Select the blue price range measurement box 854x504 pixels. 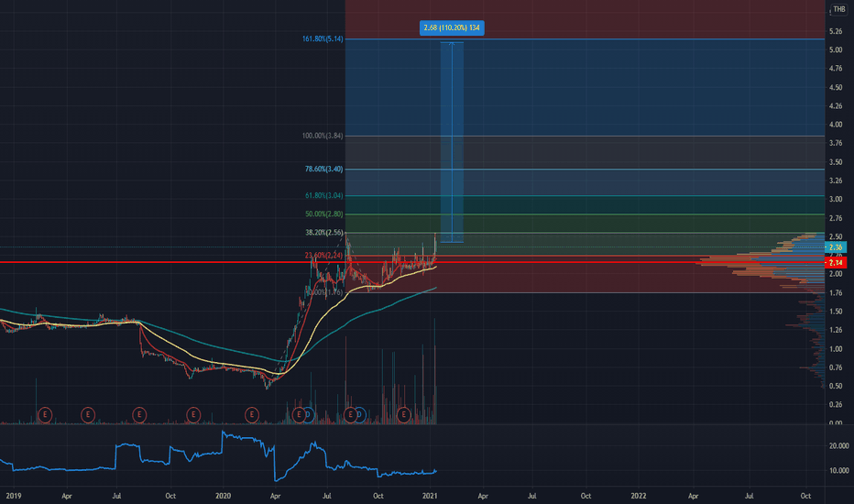452,142
